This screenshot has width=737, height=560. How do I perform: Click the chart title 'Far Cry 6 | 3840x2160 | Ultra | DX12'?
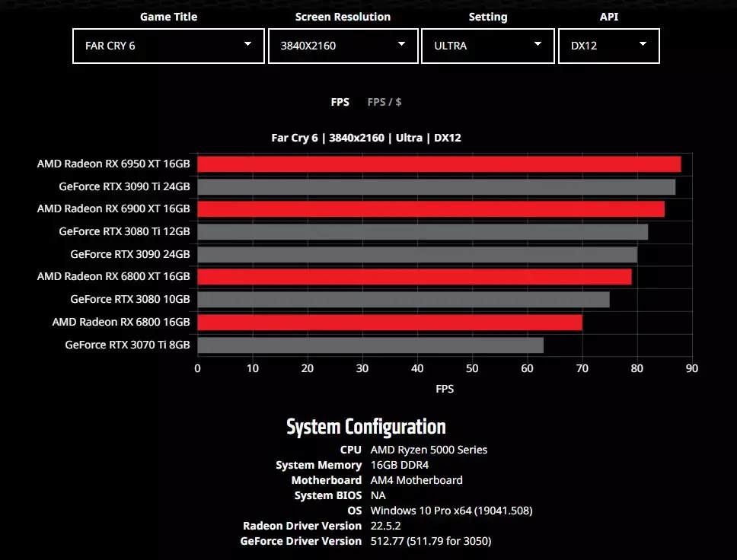tap(366, 138)
